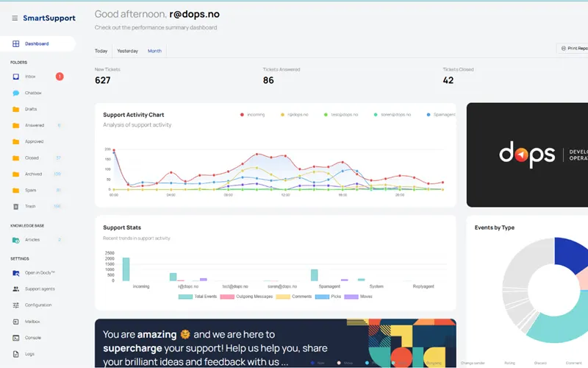
Task: Toggle the hamburger menu icon
Action: click(15, 18)
